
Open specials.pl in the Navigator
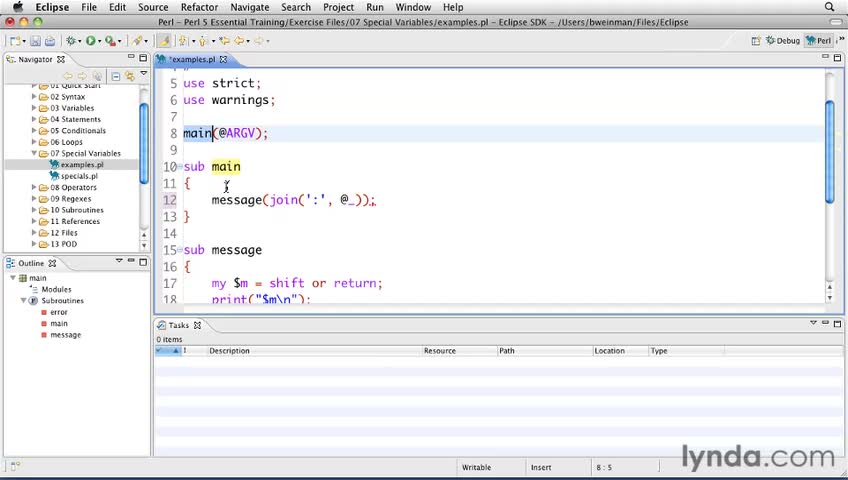[x=79, y=176]
